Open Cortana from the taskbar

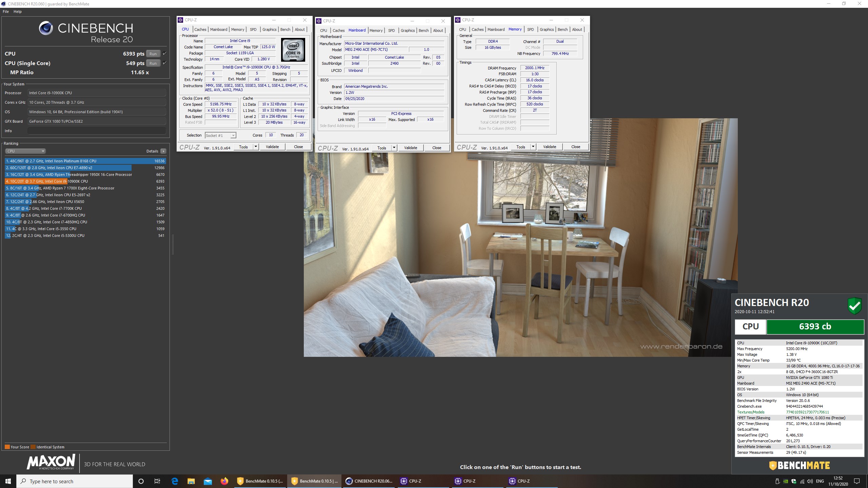[141, 481]
